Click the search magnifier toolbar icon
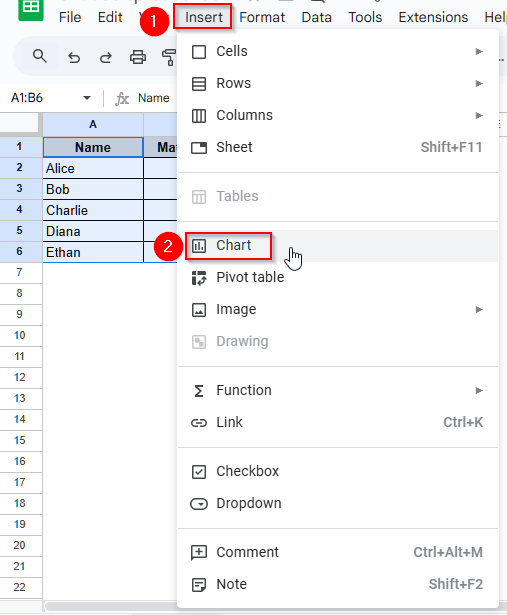 39,57
